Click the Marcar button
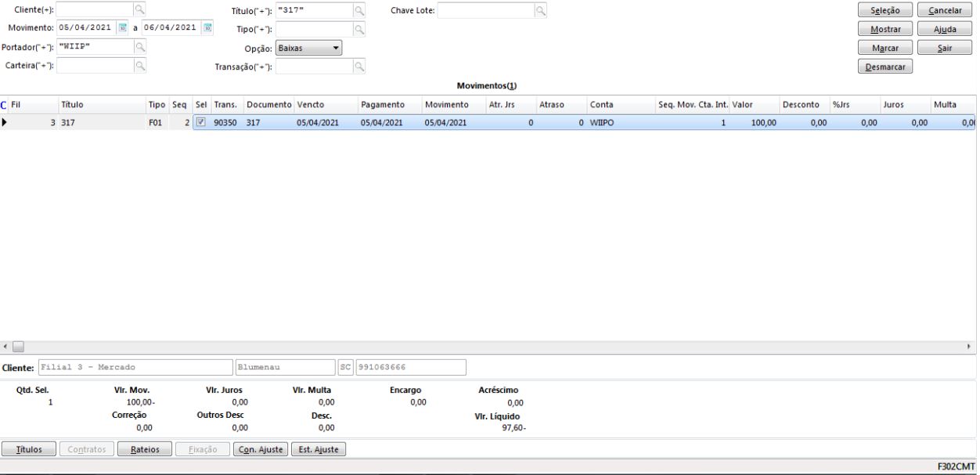Viewport: 980px width, 475px height. 885,48
